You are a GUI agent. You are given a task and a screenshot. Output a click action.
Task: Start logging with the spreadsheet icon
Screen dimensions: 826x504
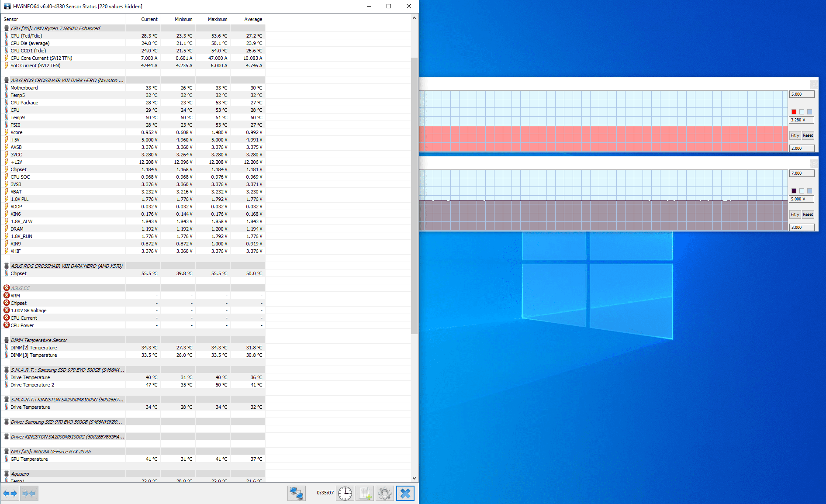[365, 494]
